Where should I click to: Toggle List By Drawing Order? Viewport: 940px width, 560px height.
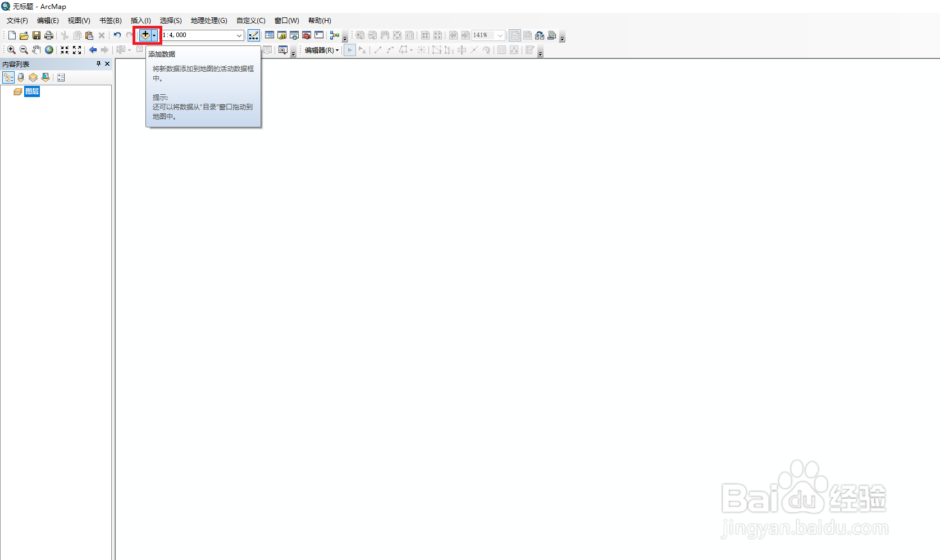8,77
